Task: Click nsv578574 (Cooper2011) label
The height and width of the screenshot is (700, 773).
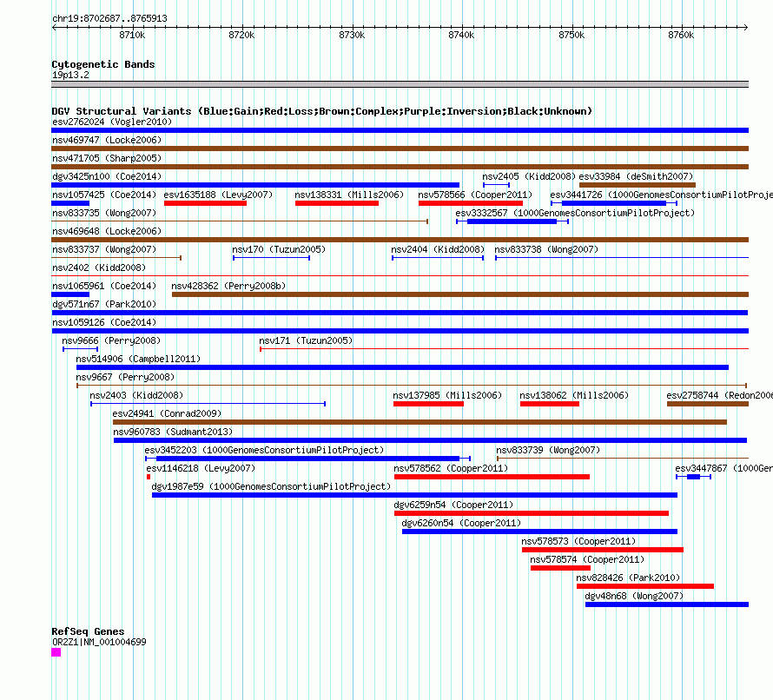Action: coord(587,559)
